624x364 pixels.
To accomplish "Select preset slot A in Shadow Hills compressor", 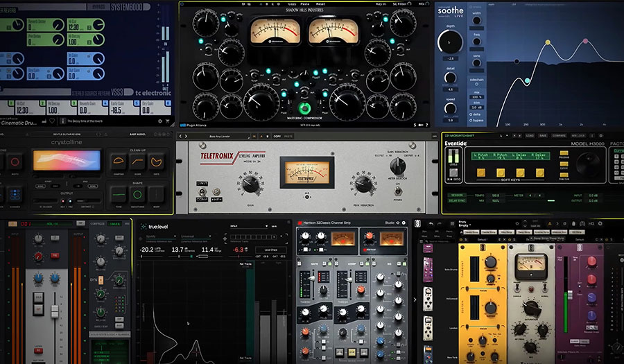I will pyautogui.click(x=261, y=4).
